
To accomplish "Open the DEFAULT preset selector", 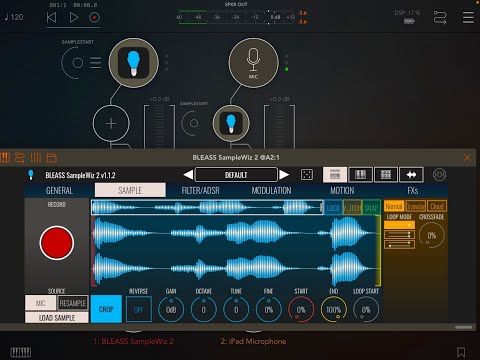I will coord(236,175).
